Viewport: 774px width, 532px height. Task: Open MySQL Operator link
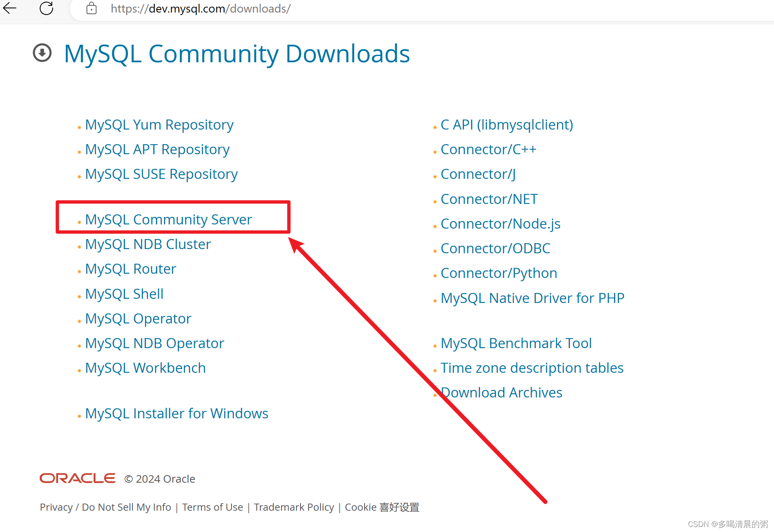(x=138, y=319)
